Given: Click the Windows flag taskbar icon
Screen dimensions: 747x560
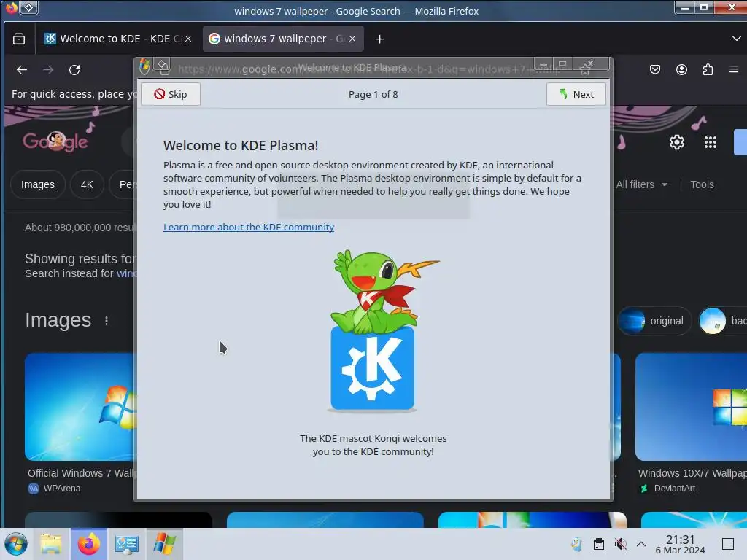Looking at the screenshot, I should click(x=164, y=544).
